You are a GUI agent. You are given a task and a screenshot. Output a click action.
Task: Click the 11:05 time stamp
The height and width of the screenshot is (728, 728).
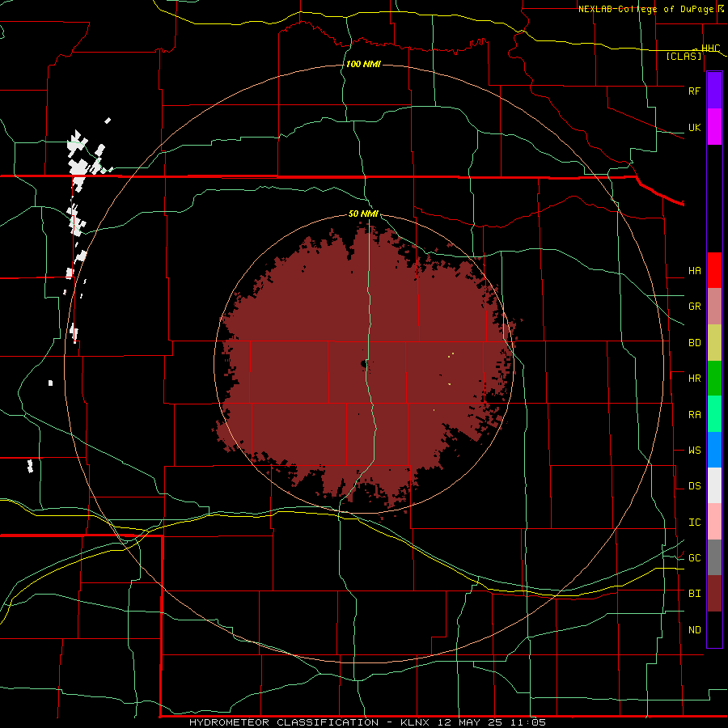coord(528,722)
